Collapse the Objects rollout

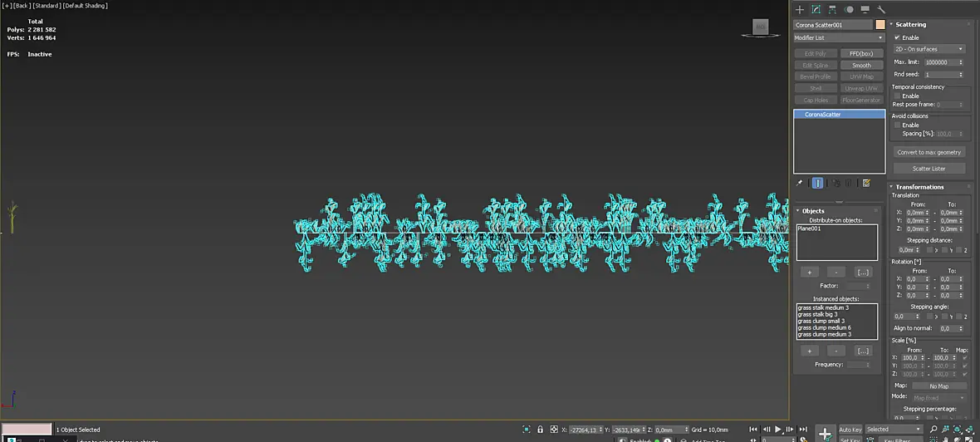coord(812,211)
